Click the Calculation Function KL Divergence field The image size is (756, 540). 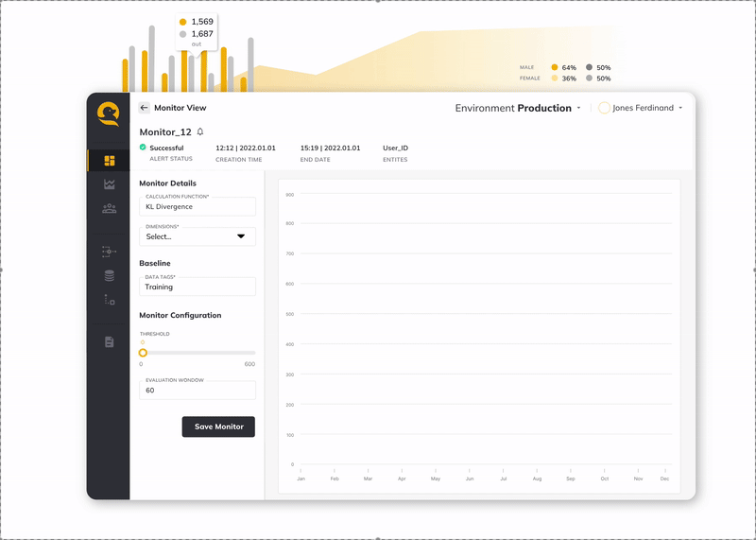click(x=198, y=206)
